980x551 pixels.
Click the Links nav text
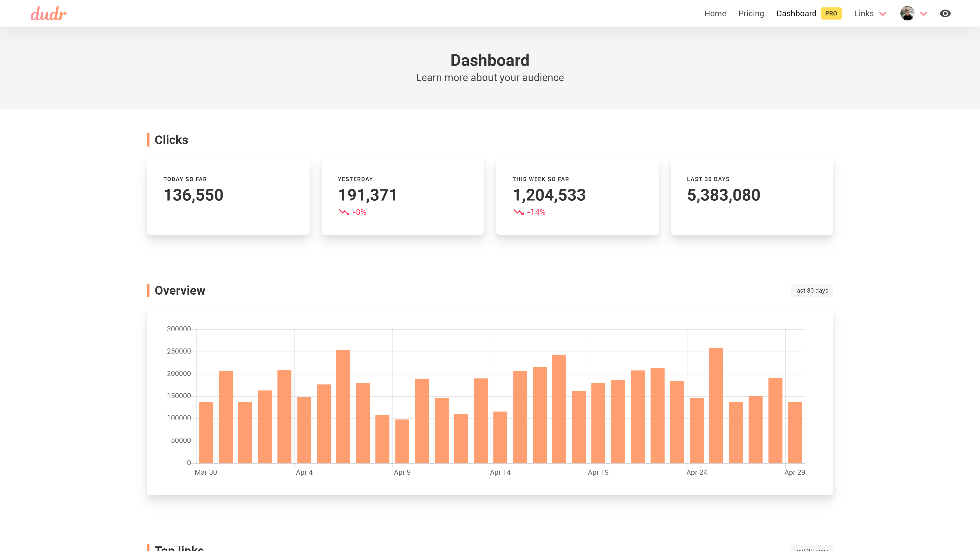[864, 14]
